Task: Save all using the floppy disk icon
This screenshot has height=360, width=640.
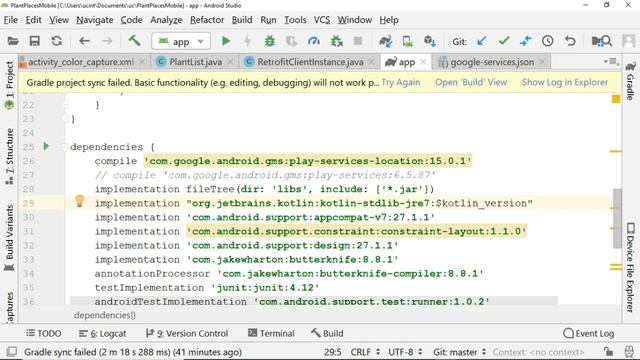Action: 35,41
